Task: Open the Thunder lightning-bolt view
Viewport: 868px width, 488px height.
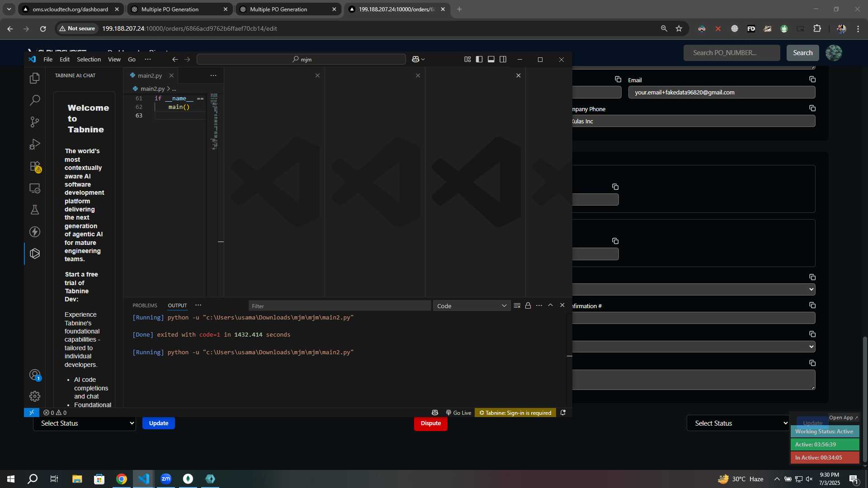Action: (35, 232)
